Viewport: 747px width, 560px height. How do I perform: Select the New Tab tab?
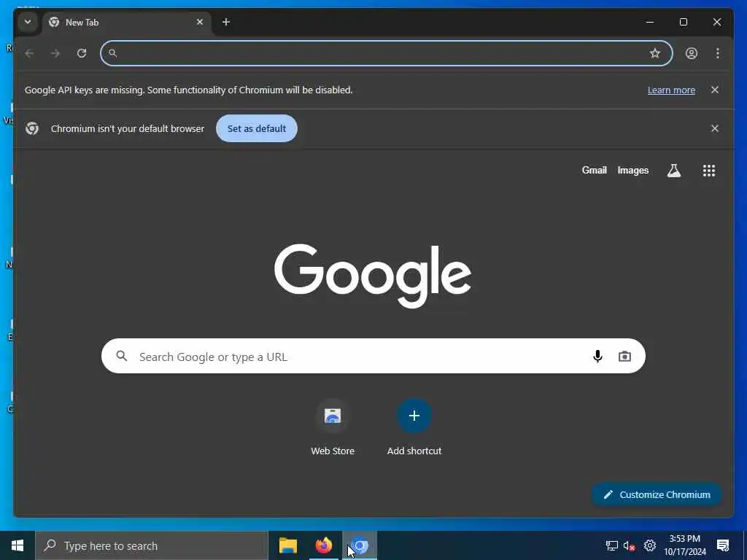click(127, 23)
